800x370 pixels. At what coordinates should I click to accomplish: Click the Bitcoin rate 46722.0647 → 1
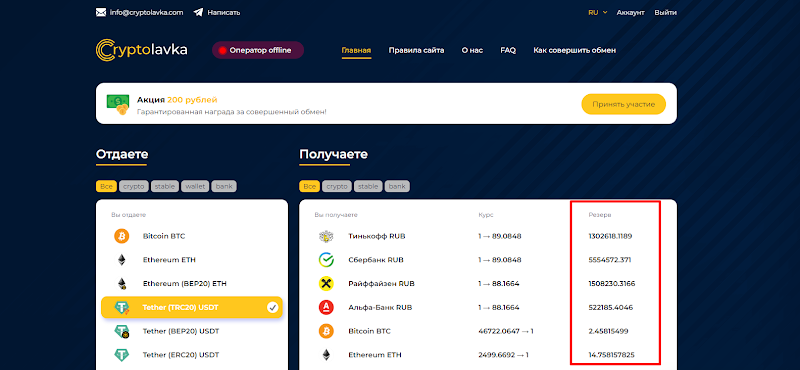click(x=506, y=331)
